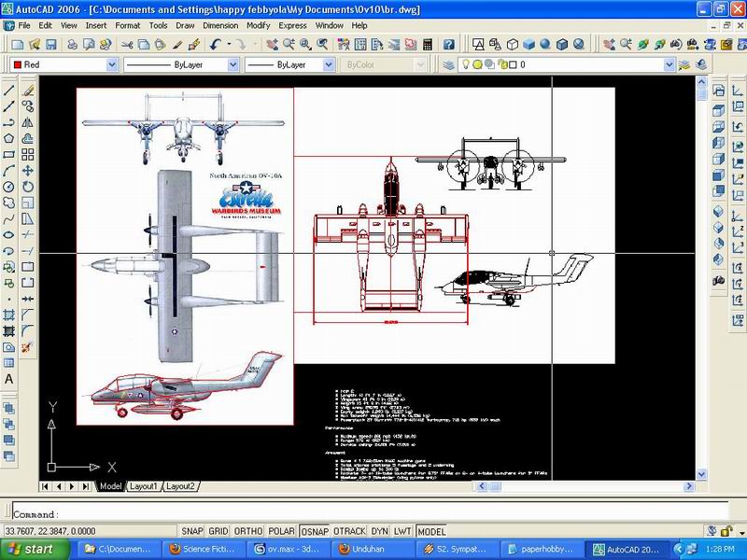This screenshot has height=560, width=747.
Task: Open the Tools menu
Action: pos(158,26)
